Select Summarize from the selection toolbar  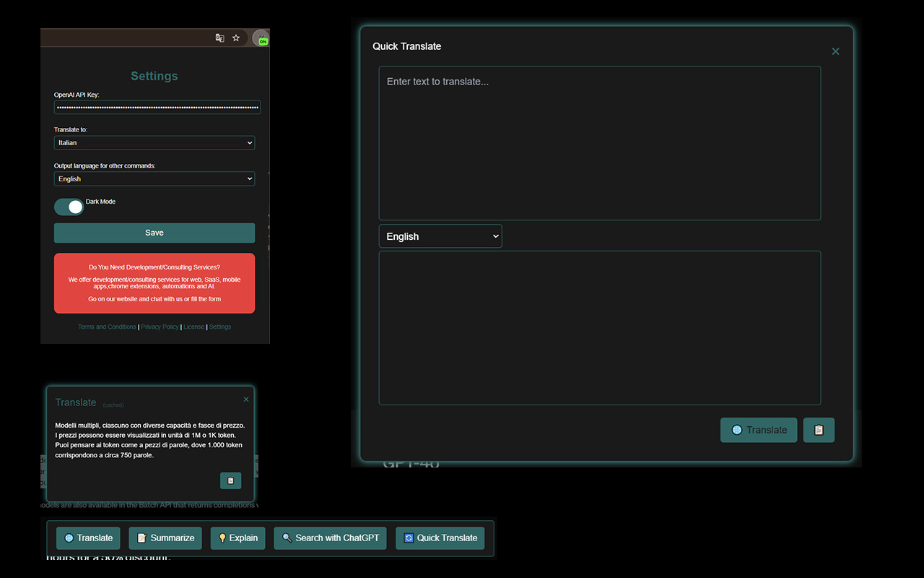[x=165, y=538]
